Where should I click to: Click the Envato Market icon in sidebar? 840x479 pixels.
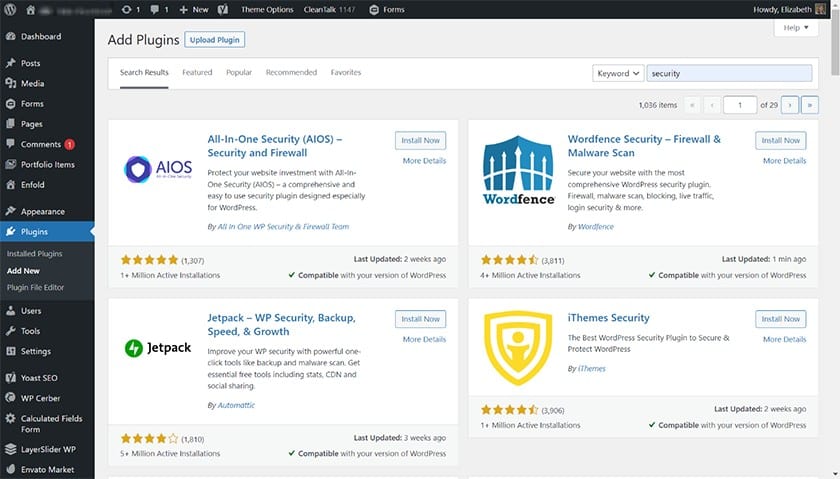tap(10, 469)
